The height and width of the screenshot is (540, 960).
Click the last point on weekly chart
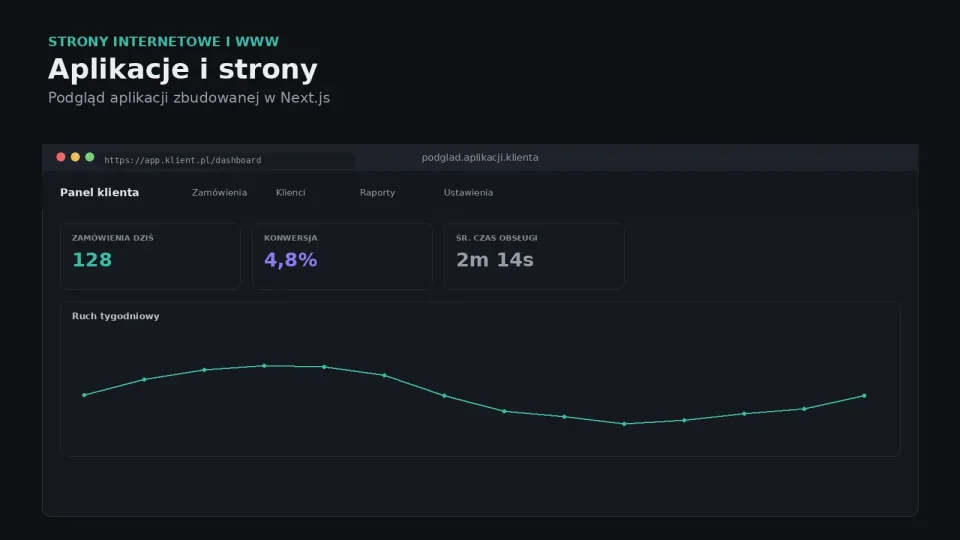click(x=864, y=396)
